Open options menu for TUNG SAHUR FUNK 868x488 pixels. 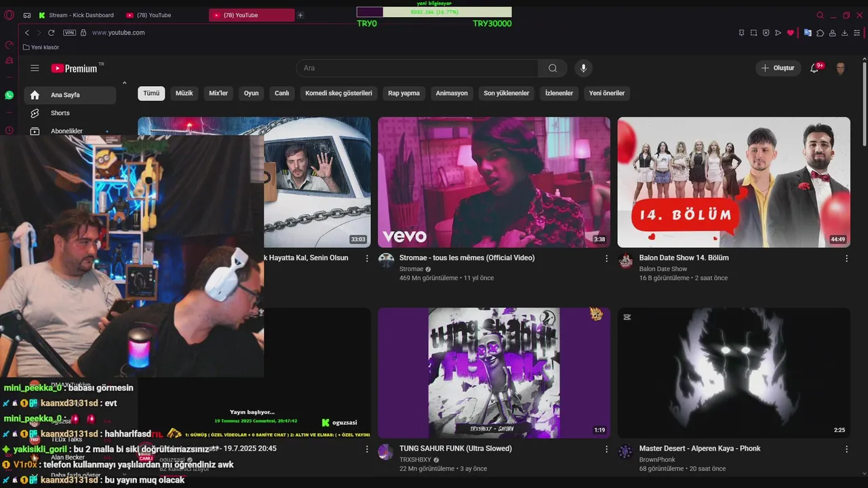606,449
